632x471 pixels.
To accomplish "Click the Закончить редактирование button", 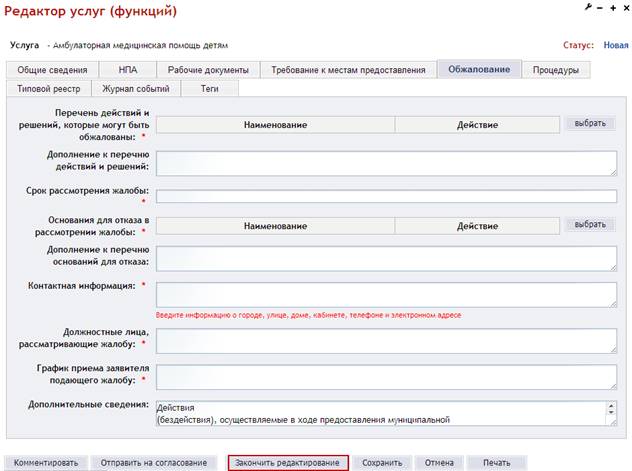I will 287,463.
